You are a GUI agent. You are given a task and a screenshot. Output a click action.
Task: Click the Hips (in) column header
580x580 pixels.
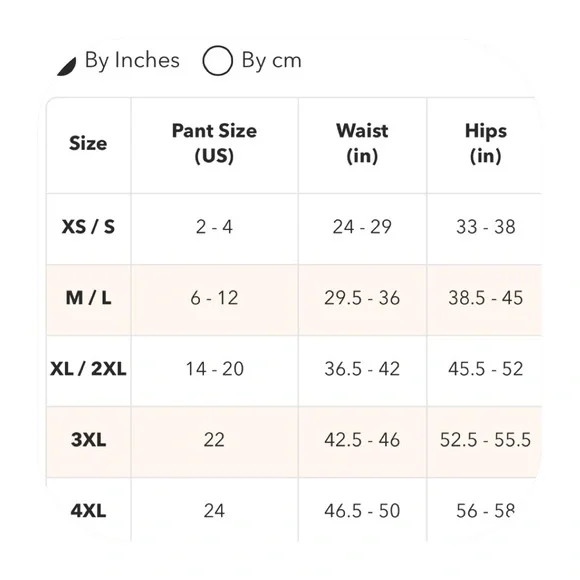(486, 143)
